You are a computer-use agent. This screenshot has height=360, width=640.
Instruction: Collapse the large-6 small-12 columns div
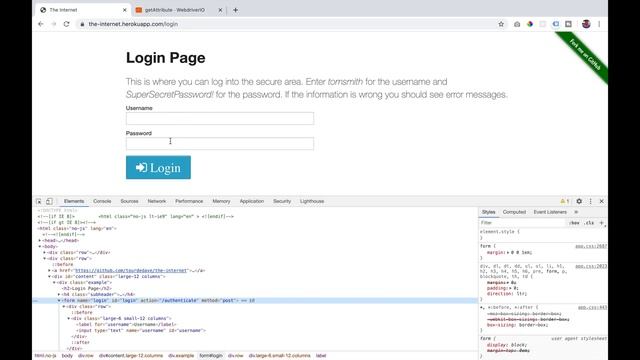tap(69, 318)
